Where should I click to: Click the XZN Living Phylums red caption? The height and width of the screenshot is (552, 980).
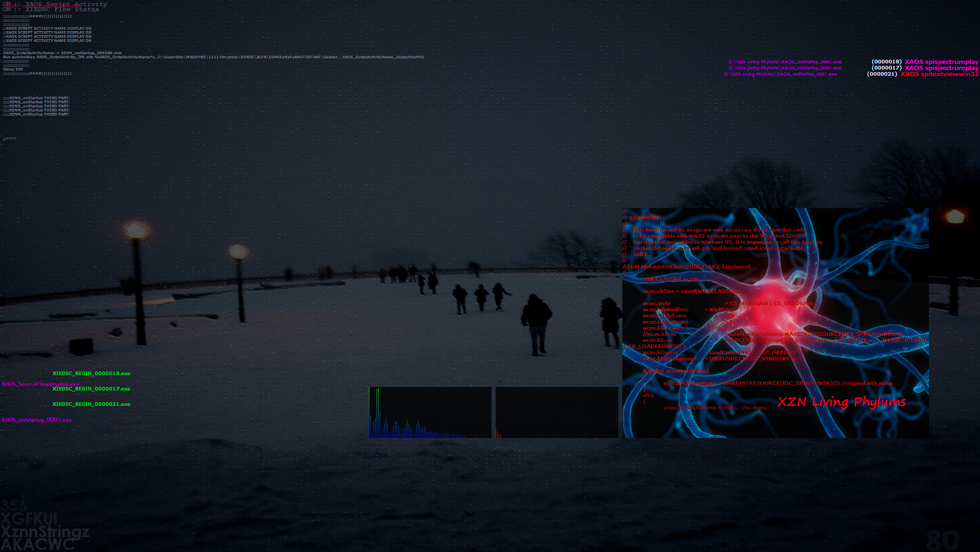(x=841, y=402)
